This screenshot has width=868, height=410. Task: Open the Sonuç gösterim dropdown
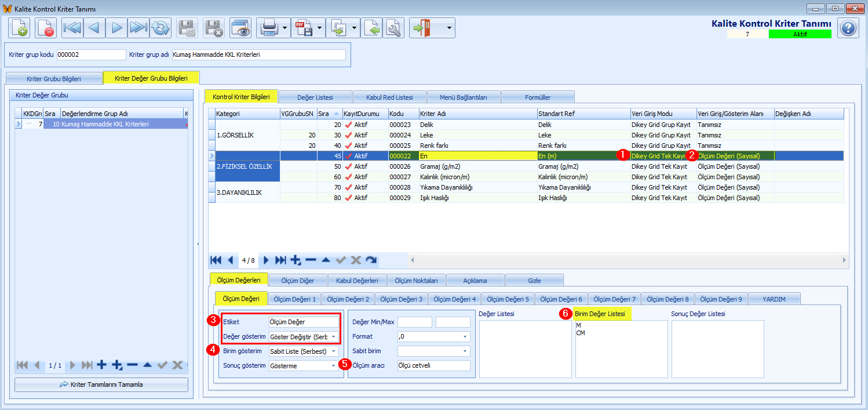pyautogui.click(x=333, y=365)
